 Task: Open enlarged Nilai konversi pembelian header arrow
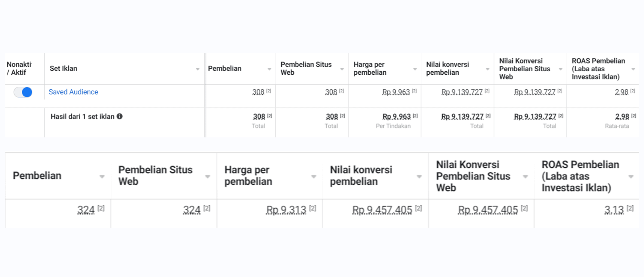pos(419,177)
